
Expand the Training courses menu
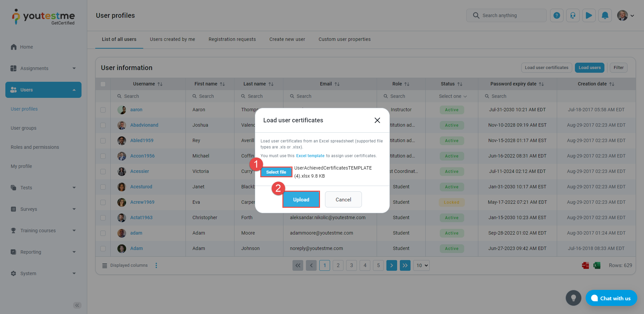[x=43, y=231]
